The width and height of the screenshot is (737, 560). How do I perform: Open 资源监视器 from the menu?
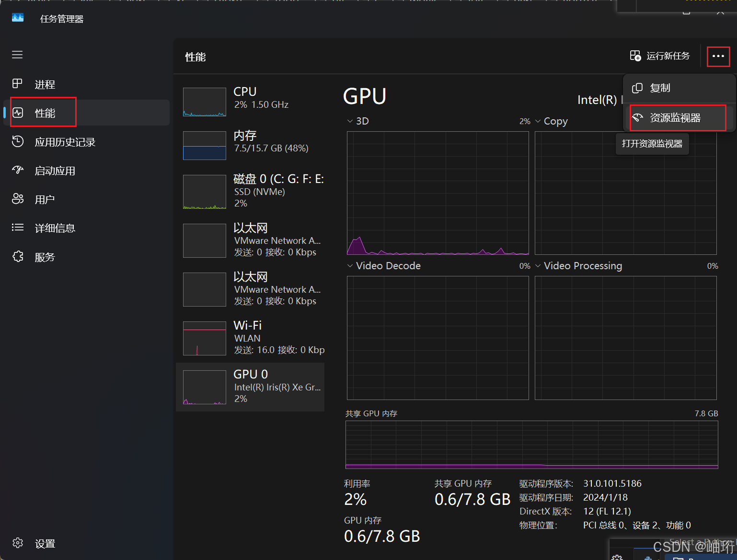coord(677,117)
